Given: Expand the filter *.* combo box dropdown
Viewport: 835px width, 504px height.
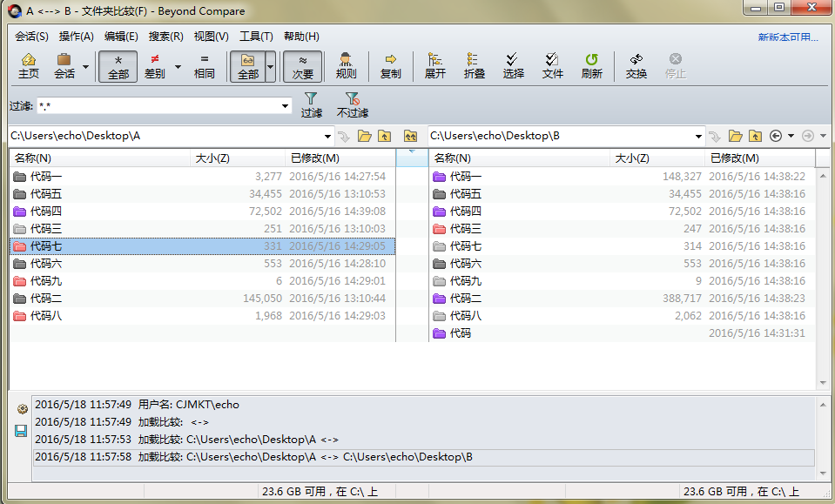Looking at the screenshot, I should (x=285, y=106).
